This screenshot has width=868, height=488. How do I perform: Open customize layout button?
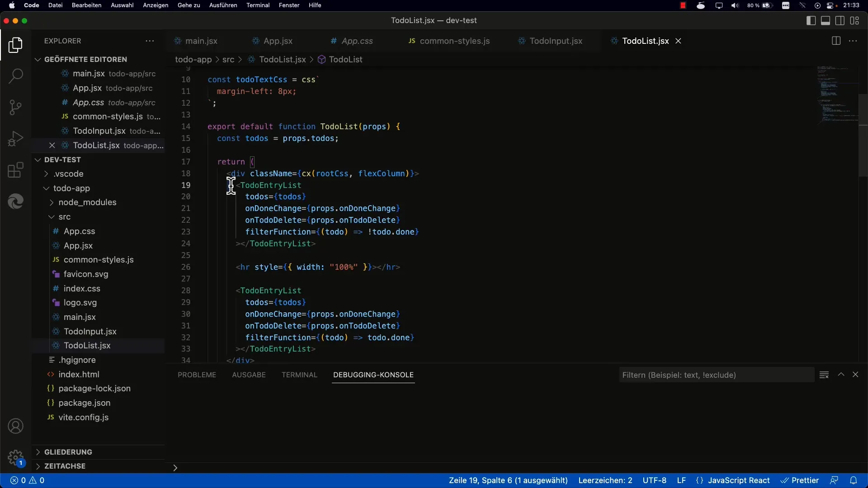coord(854,20)
